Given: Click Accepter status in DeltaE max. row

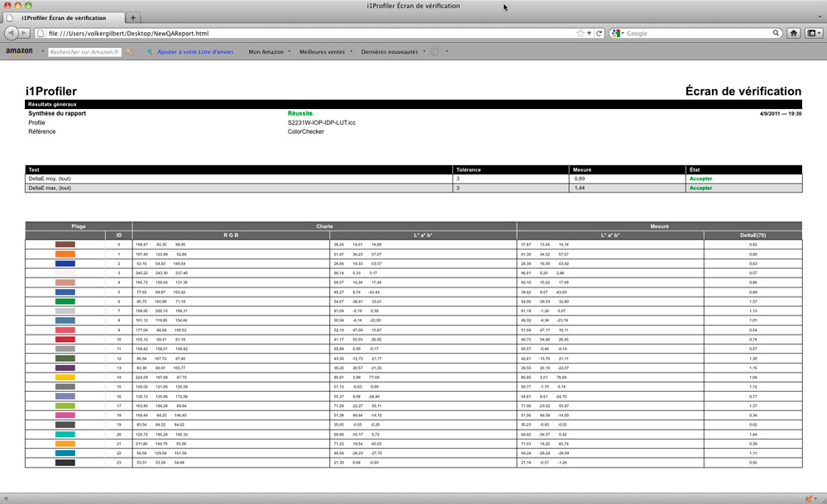Looking at the screenshot, I should coord(701,188).
